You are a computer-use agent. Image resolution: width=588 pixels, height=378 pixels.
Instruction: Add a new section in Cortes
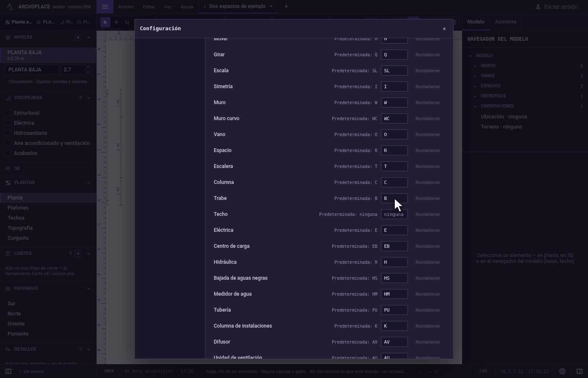[x=78, y=254]
